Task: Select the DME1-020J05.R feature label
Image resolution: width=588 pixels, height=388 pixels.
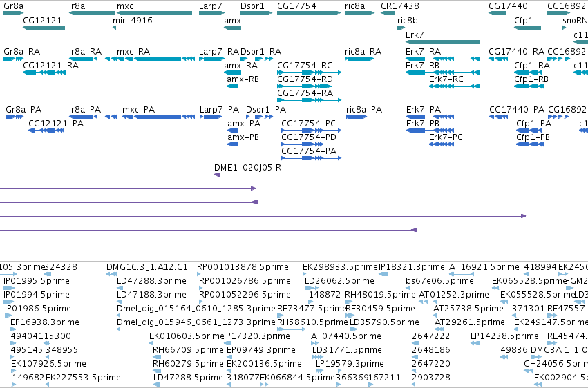Action: coord(247,168)
